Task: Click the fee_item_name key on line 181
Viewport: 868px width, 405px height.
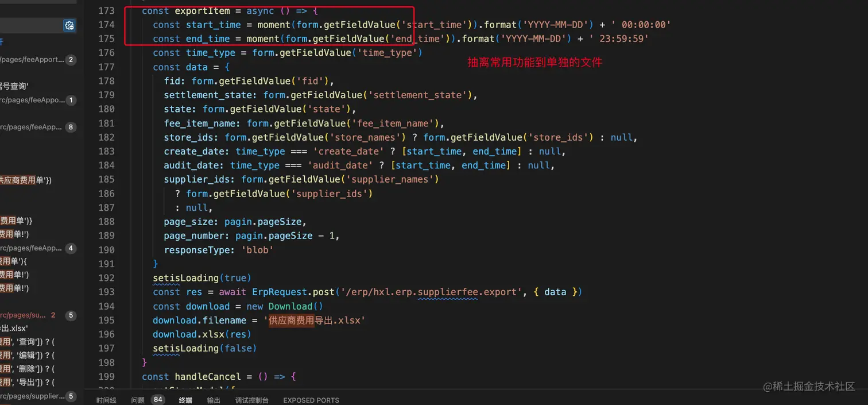Action: pyautogui.click(x=203, y=124)
